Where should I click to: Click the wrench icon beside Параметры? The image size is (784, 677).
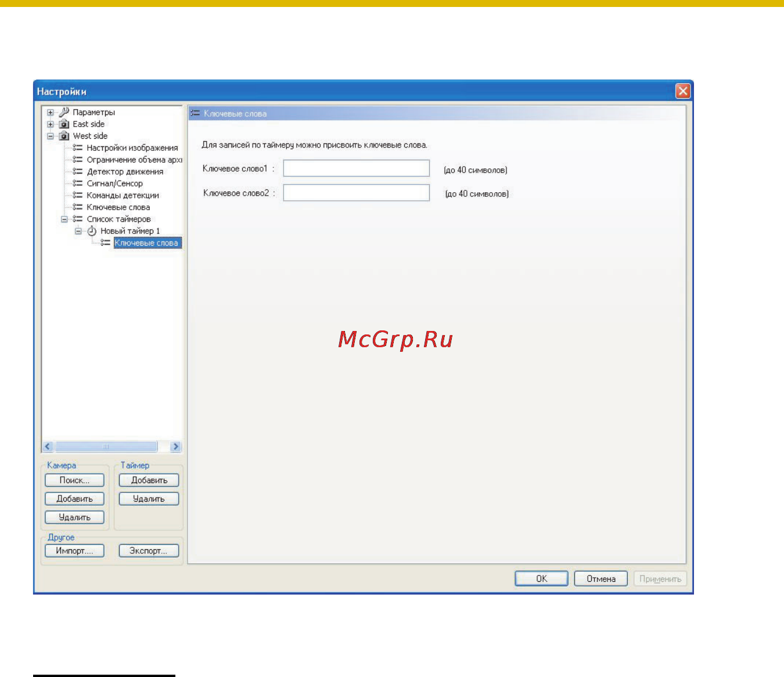pos(64,112)
